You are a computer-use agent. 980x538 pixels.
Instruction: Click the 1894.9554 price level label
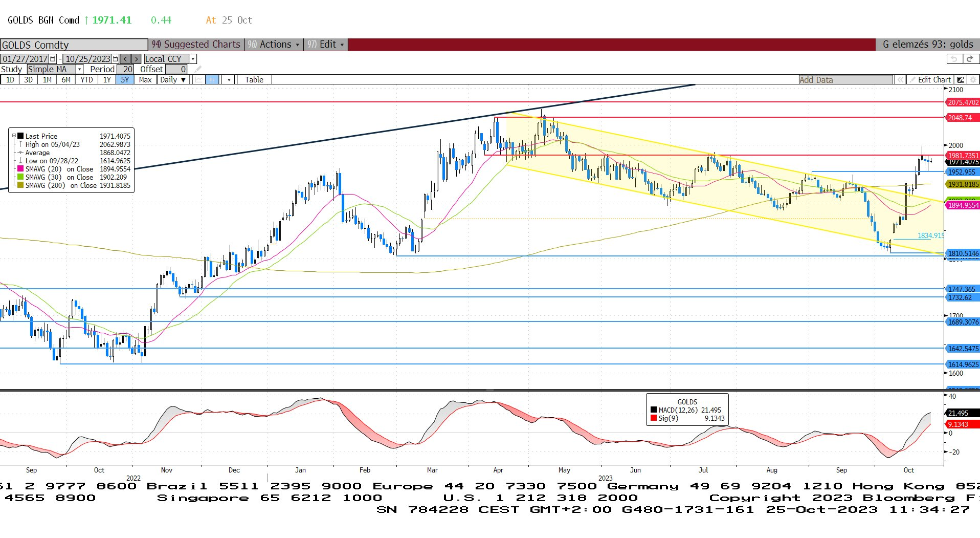click(963, 205)
